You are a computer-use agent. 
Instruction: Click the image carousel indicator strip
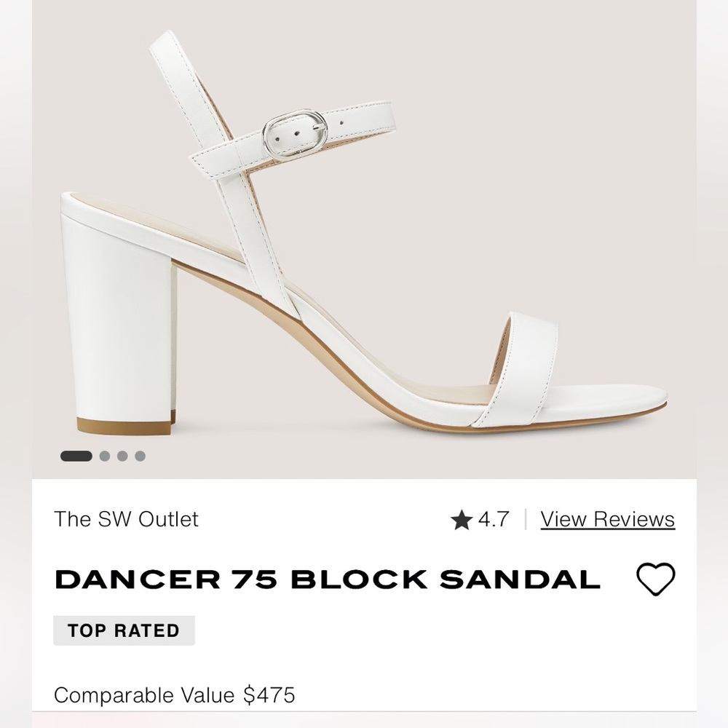(108, 456)
